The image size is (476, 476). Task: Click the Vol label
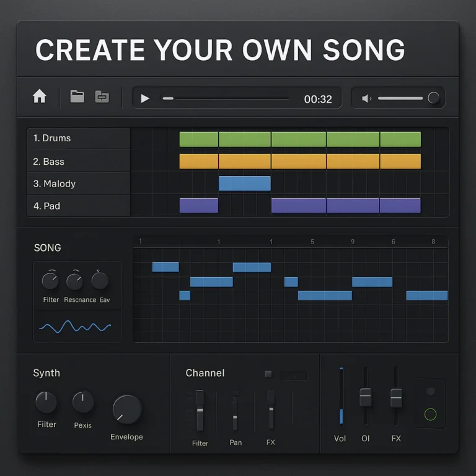click(340, 438)
